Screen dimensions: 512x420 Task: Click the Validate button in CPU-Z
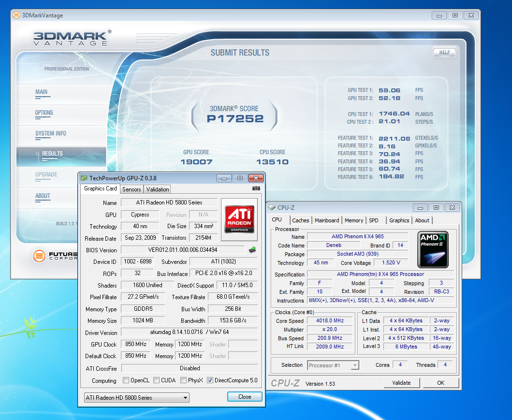[401, 383]
